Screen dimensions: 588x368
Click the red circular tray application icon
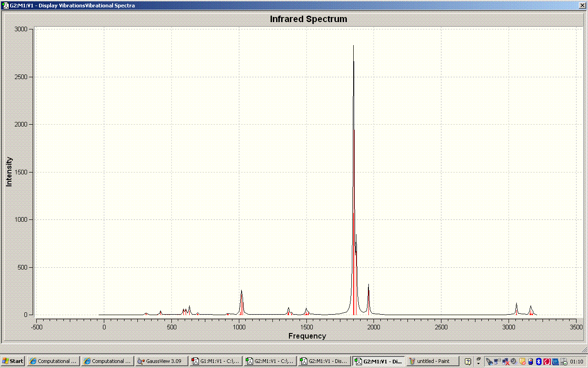[x=547, y=362]
